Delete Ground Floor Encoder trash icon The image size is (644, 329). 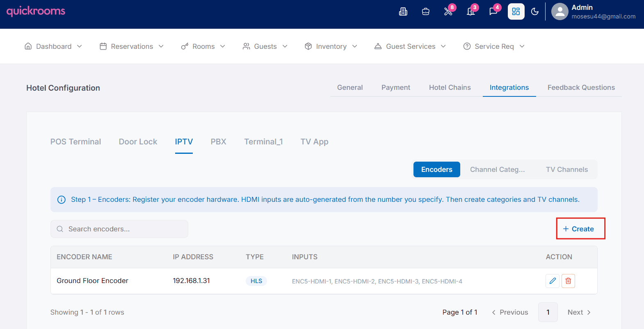point(568,281)
